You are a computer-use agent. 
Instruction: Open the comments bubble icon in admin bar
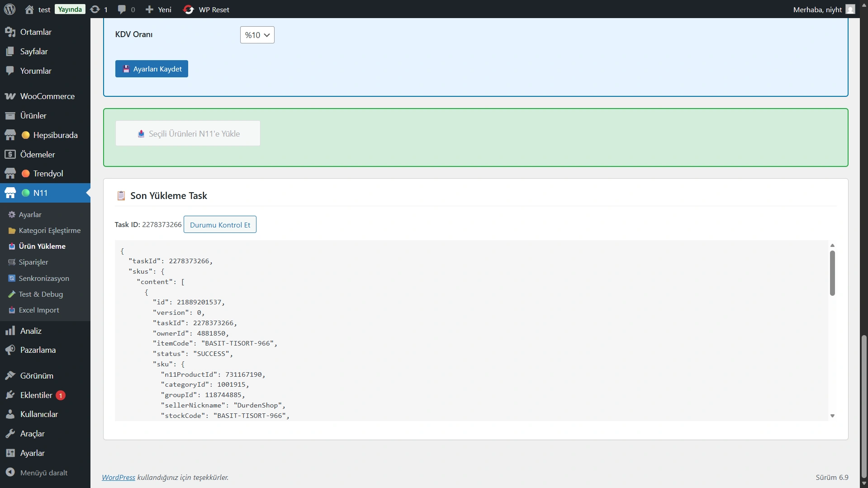coord(122,9)
